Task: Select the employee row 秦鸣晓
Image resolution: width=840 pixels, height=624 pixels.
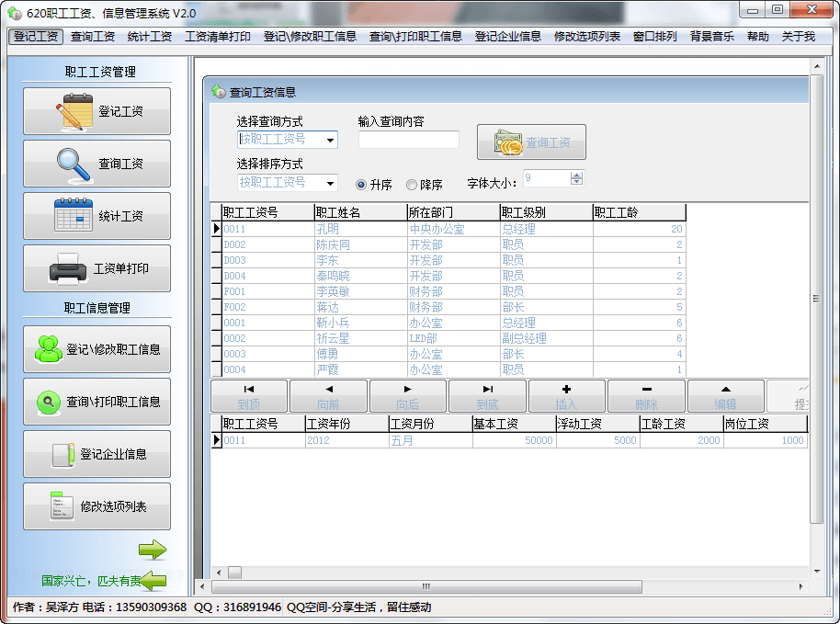Action: 448,276
